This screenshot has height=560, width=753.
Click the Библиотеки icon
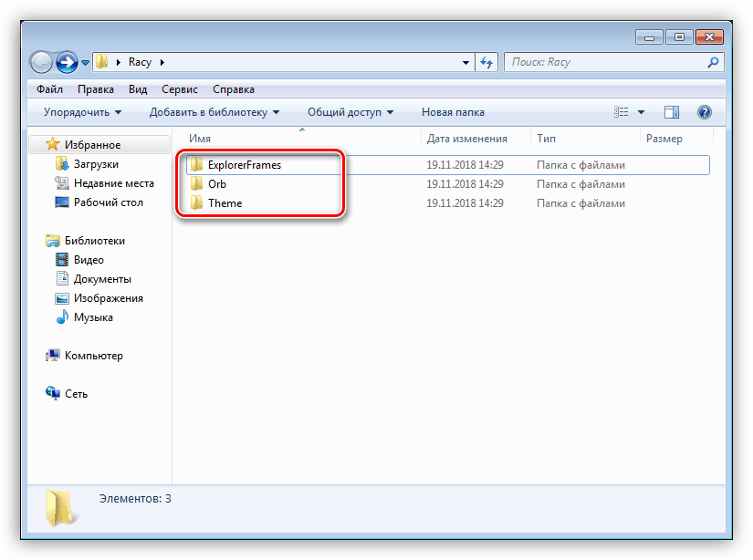click(52, 241)
